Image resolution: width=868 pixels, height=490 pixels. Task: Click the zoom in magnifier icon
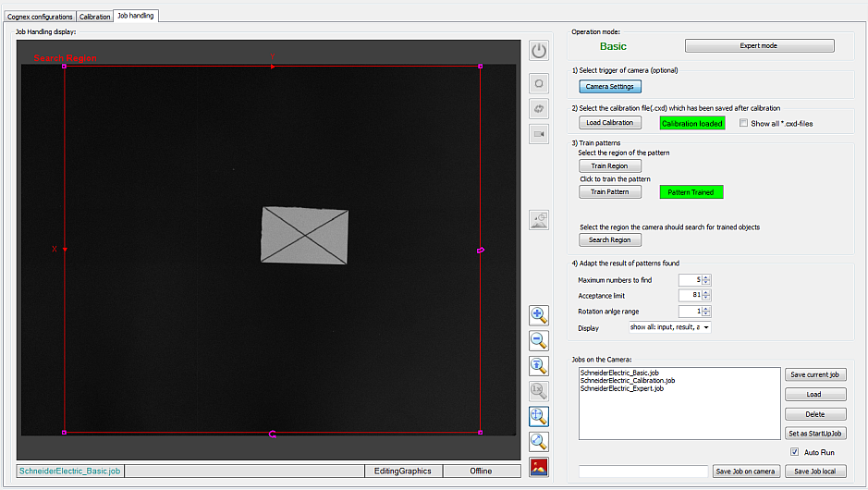tap(539, 314)
